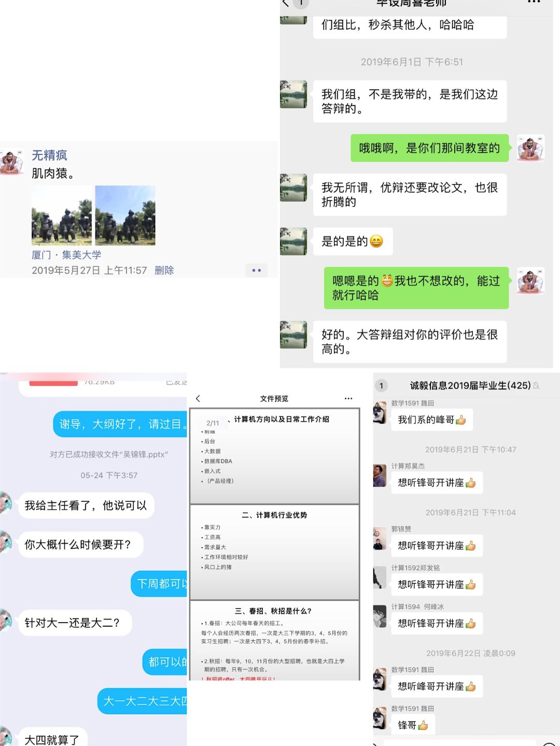Tap 郭锦赞's avatar

[380, 539]
